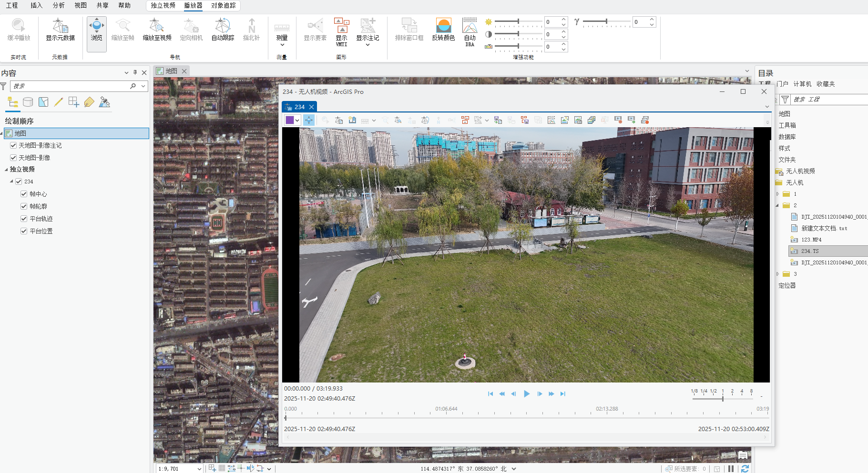Click the video timeline position marker

point(286,418)
